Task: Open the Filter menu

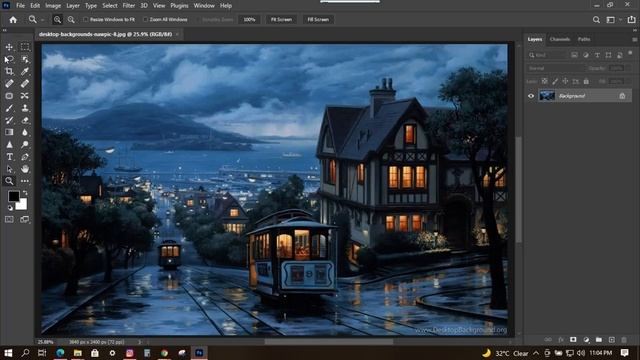Action: coord(129,6)
